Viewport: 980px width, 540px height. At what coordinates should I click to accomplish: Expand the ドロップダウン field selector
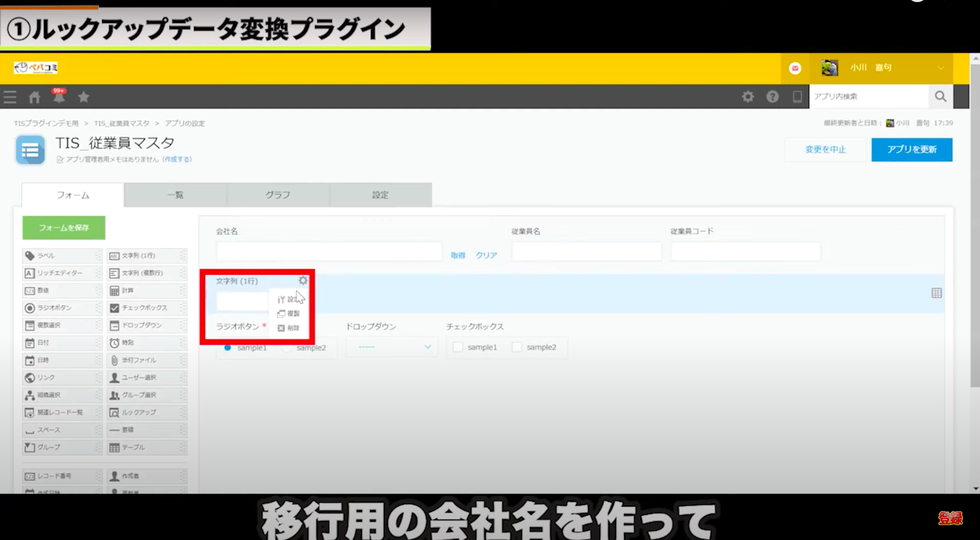(392, 347)
